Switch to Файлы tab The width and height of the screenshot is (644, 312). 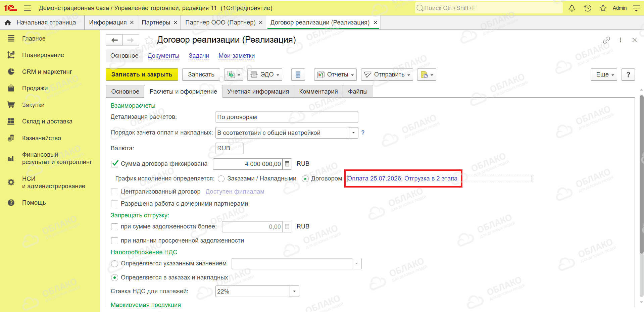click(358, 92)
